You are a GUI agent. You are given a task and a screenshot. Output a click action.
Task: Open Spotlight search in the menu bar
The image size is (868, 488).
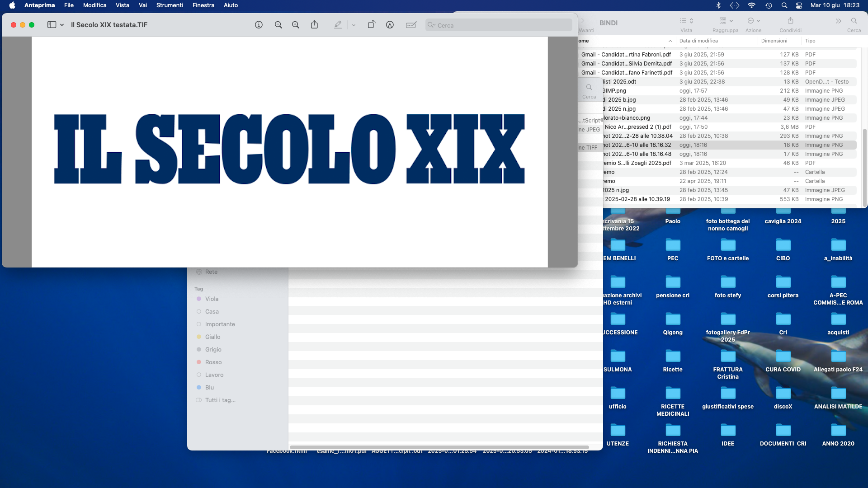(x=784, y=5)
